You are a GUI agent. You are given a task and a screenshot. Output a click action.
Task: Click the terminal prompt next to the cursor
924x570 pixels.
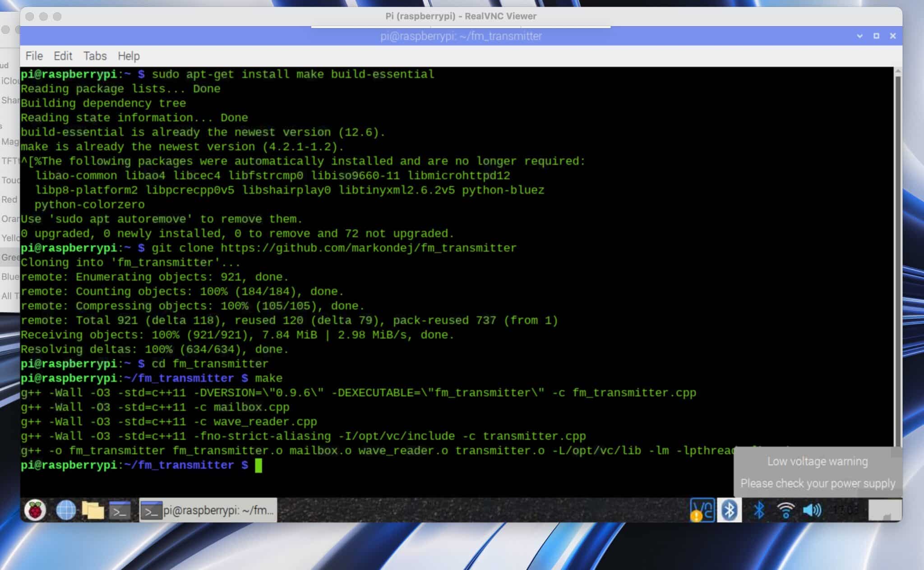click(260, 465)
